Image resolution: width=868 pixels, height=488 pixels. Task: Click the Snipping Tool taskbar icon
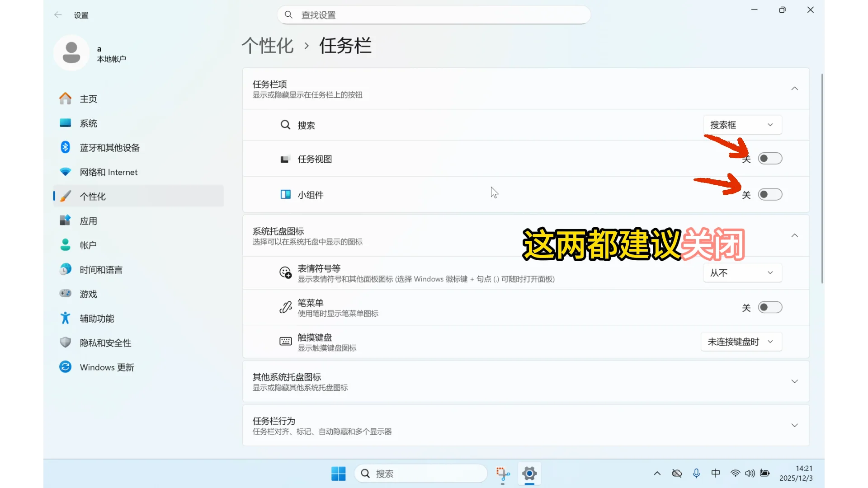(x=502, y=474)
